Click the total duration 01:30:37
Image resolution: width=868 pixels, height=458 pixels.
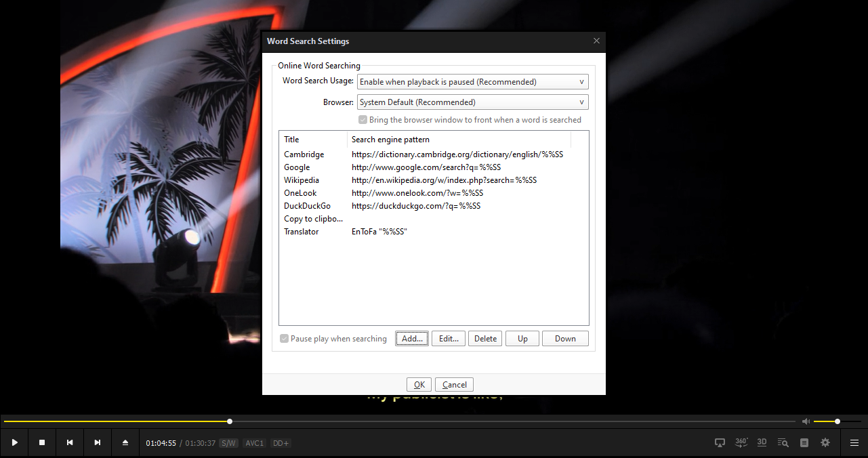[201, 443]
